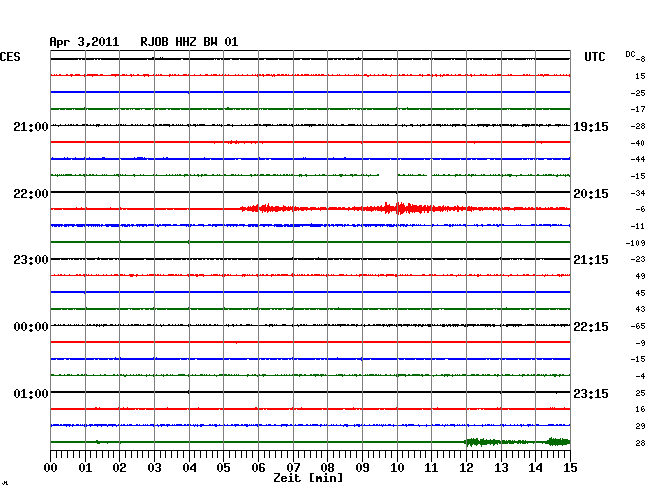Click the DC value '-9'
650x494 pixels.
click(x=640, y=343)
